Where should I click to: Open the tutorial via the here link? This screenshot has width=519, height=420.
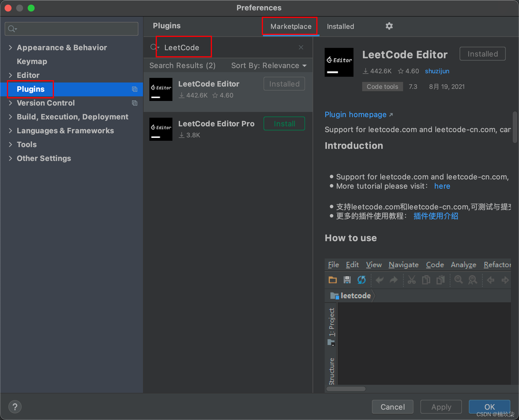(x=442, y=186)
